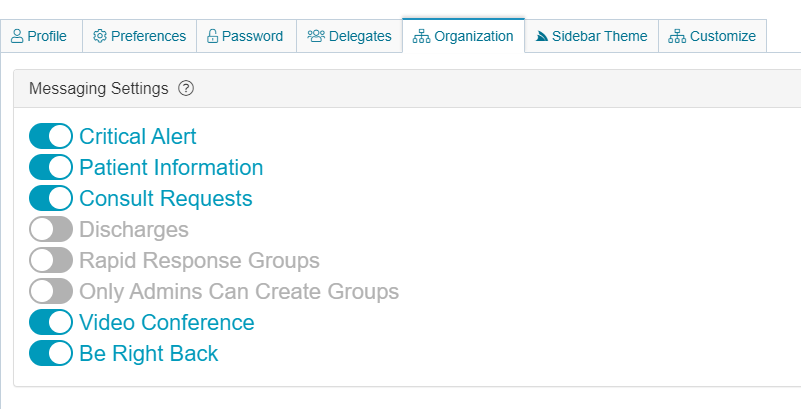Turn on Rapid Response Groups toggle
This screenshot has width=801, height=409.
point(51,260)
